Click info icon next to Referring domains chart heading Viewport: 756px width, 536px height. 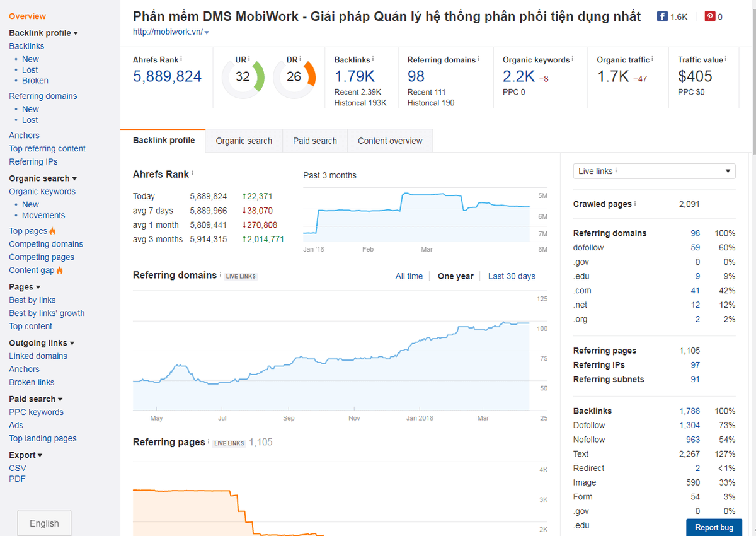coord(220,275)
